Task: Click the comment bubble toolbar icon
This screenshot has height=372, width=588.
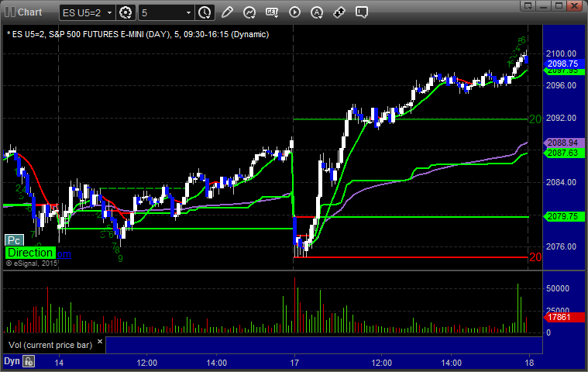Action: (x=362, y=12)
